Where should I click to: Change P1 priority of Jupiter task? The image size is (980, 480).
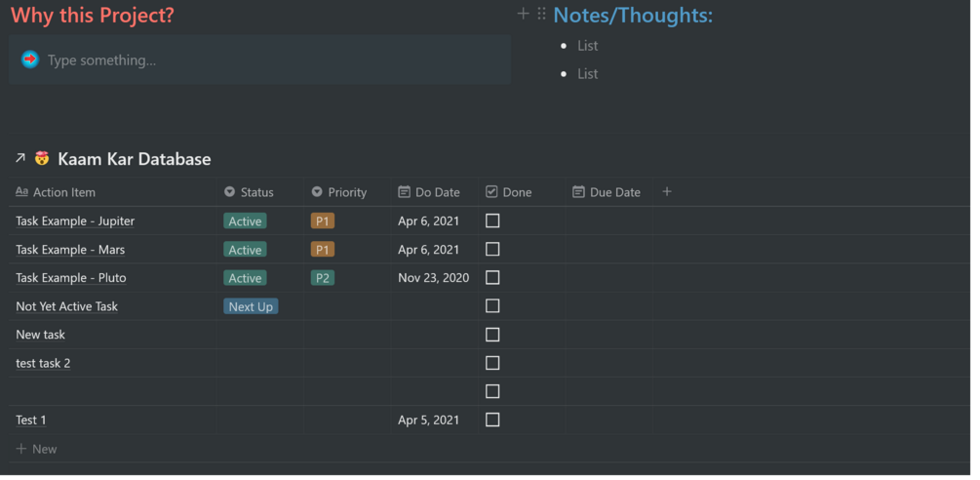tap(323, 221)
